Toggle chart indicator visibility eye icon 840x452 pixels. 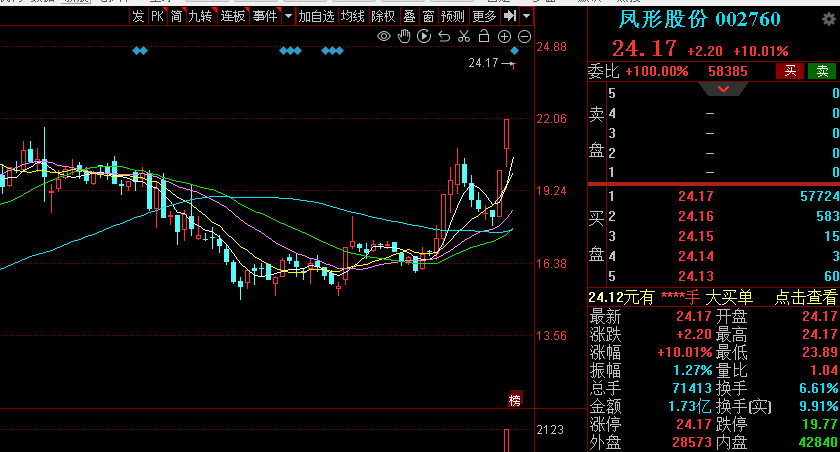384,36
